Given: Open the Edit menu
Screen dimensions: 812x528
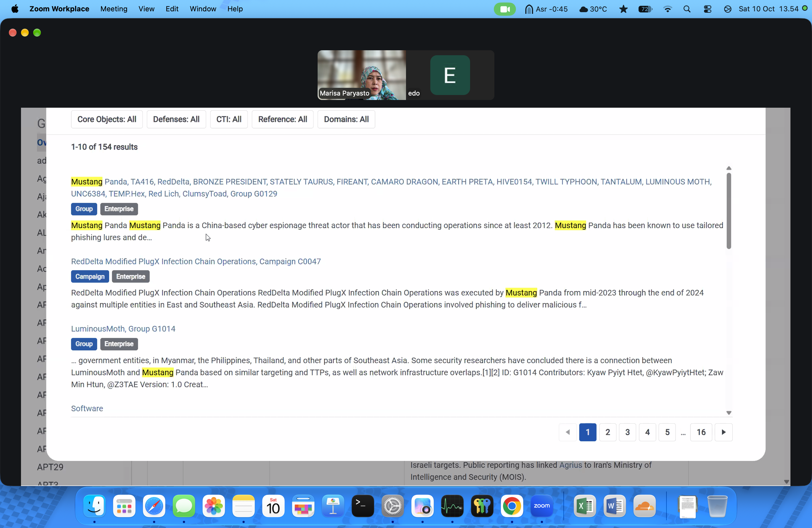Looking at the screenshot, I should (x=172, y=9).
